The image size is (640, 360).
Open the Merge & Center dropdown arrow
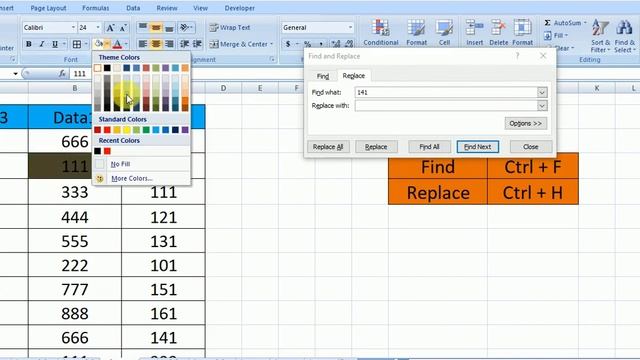click(271, 44)
